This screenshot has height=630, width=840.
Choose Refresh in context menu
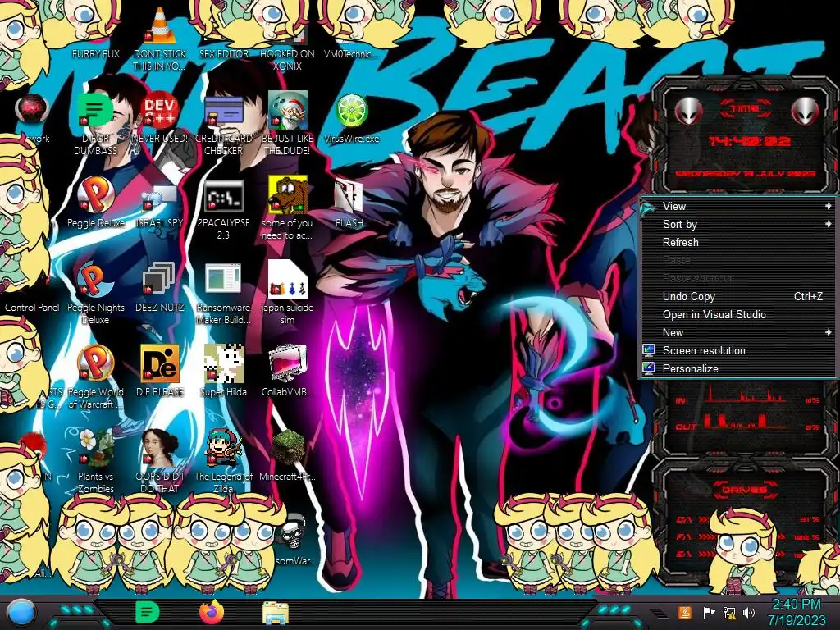738,242
